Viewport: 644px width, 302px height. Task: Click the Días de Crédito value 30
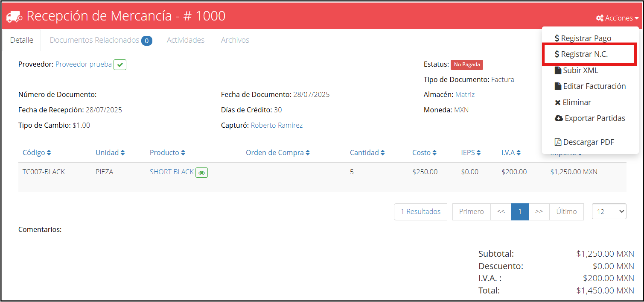coord(278,110)
